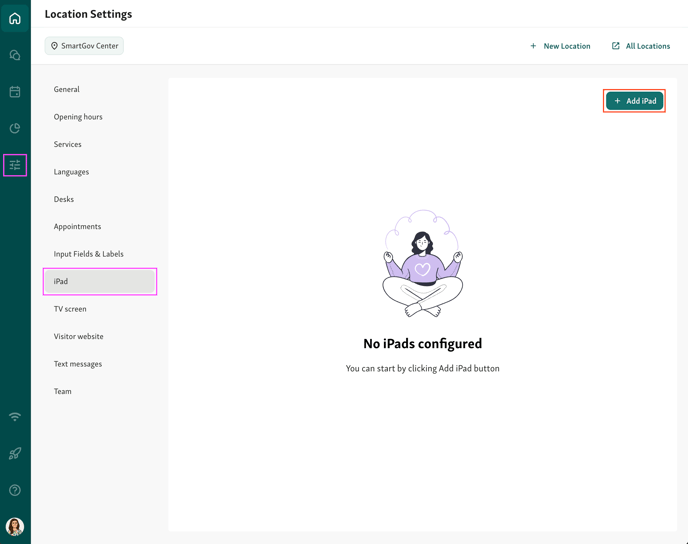The height and width of the screenshot is (544, 688).
Task: Click the plus icon beside New Location
Action: (x=533, y=46)
